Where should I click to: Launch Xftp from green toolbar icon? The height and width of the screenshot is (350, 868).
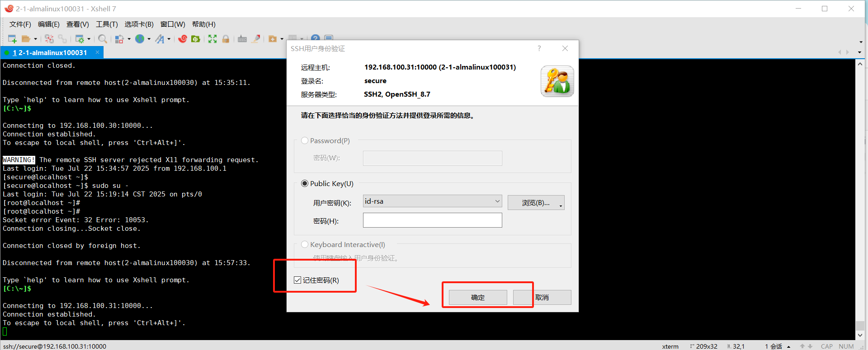[x=196, y=39]
